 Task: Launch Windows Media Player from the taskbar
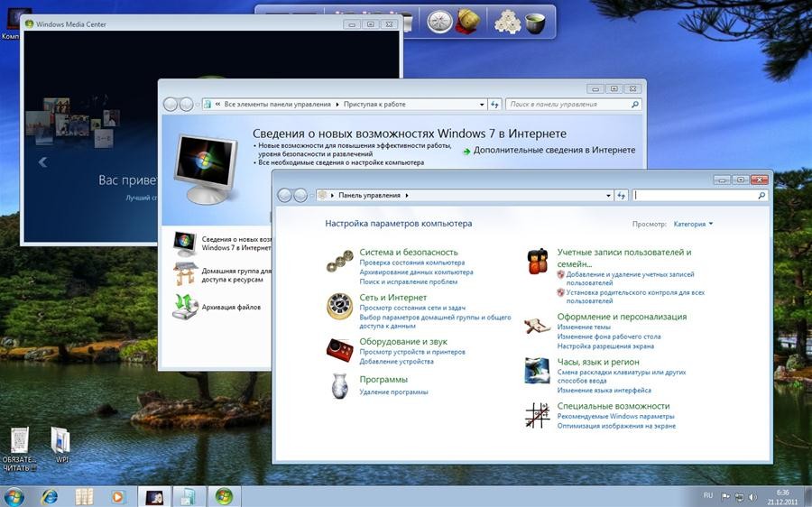click(x=117, y=497)
